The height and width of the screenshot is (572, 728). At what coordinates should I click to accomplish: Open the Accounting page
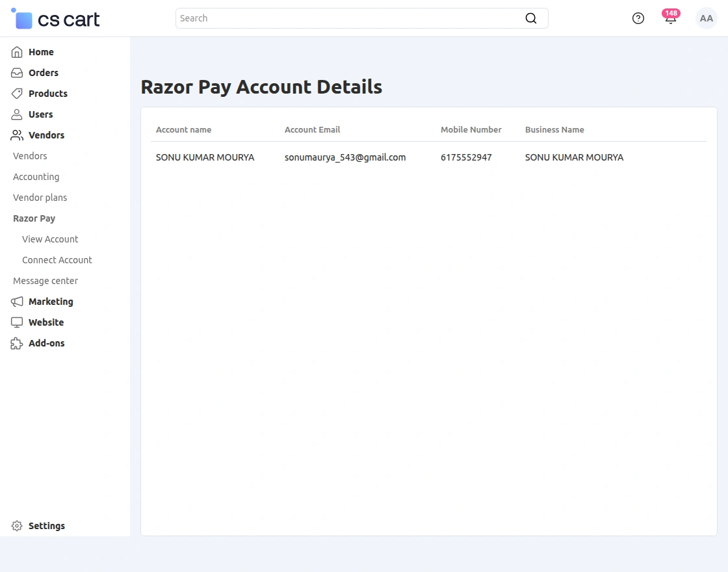(36, 177)
